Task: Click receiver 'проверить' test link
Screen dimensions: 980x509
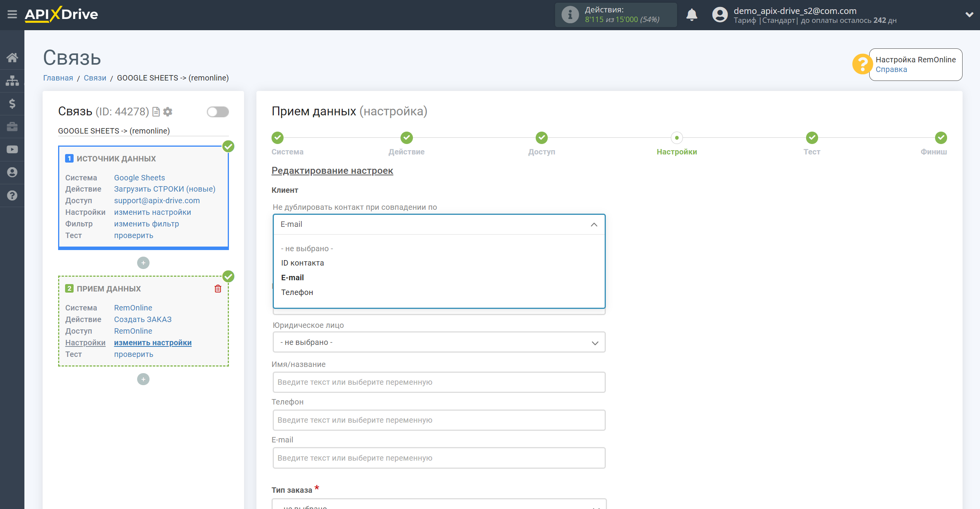Action: [x=134, y=354]
